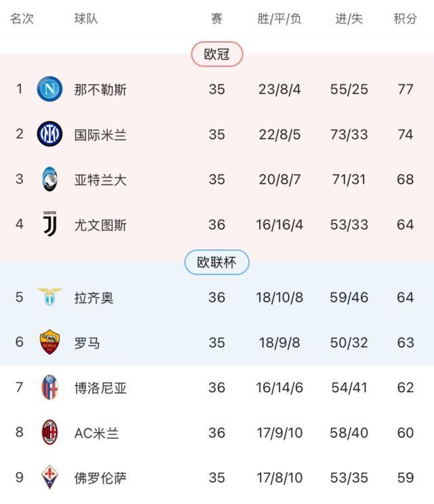Select the Atalanta team logo

coord(50,180)
